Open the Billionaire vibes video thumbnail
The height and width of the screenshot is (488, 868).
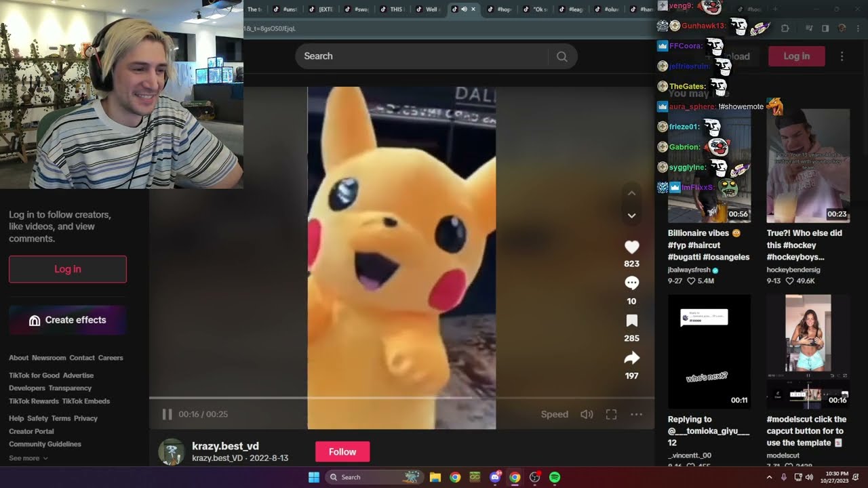[709, 166]
